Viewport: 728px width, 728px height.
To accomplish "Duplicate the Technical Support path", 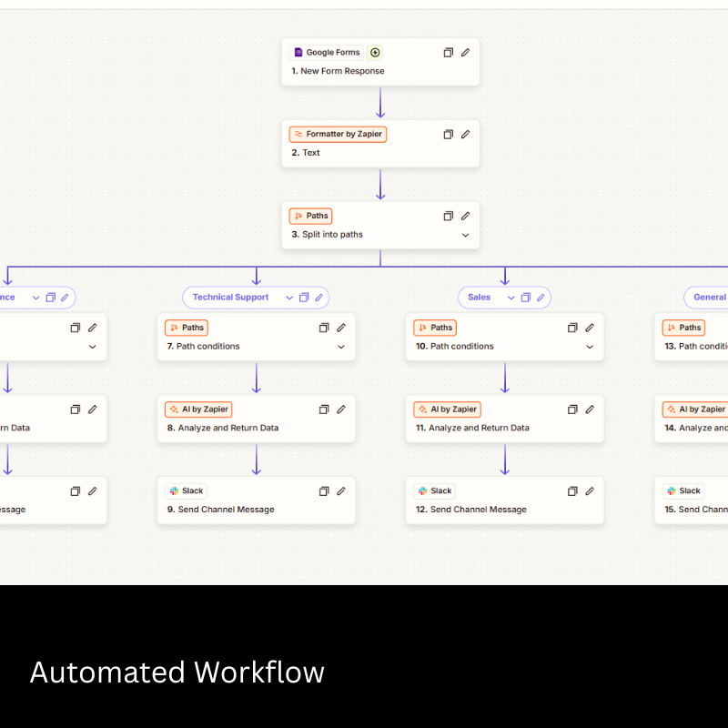I will [304, 298].
